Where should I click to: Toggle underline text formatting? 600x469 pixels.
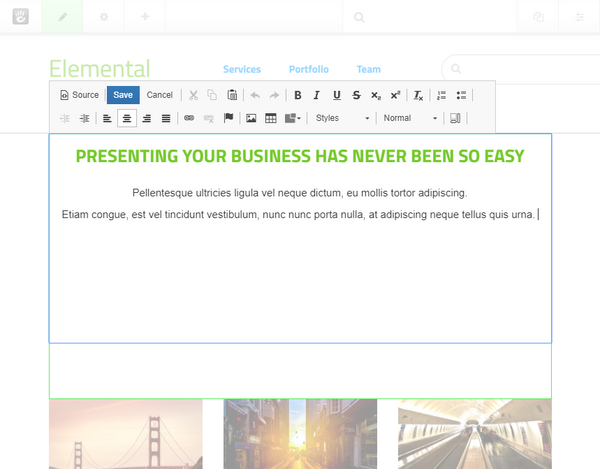pos(336,95)
